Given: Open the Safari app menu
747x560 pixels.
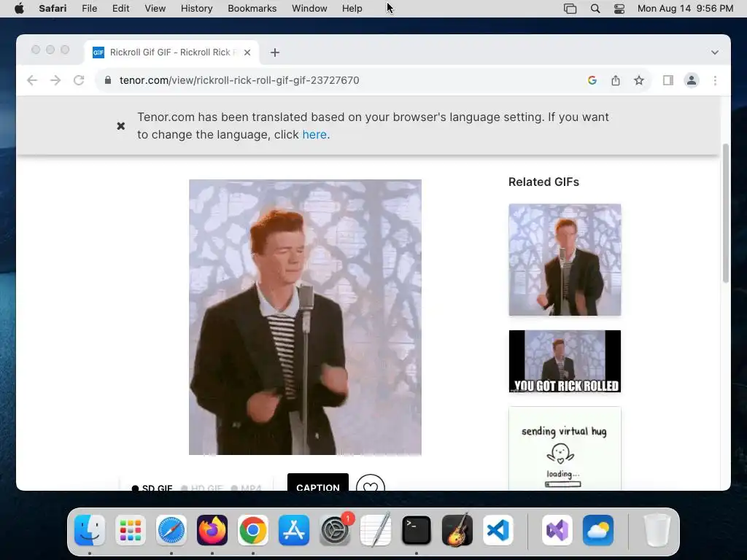Looking at the screenshot, I should click(x=53, y=9).
